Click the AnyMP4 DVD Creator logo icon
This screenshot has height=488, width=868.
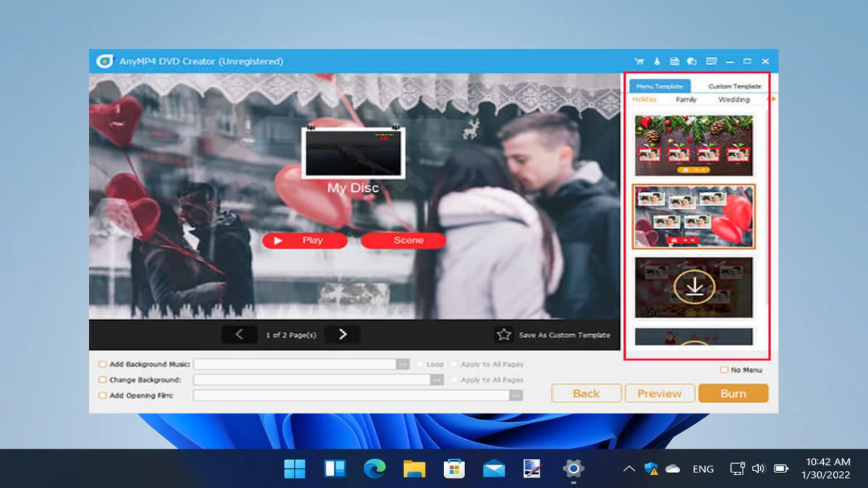tap(104, 61)
